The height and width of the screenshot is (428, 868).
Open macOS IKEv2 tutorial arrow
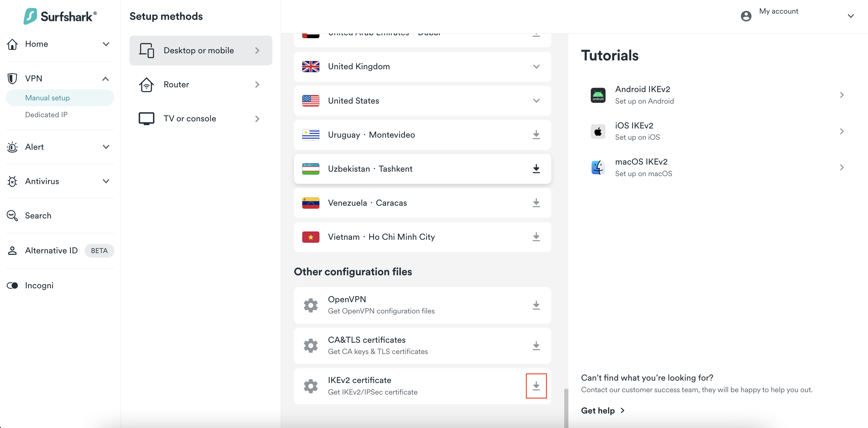point(842,168)
